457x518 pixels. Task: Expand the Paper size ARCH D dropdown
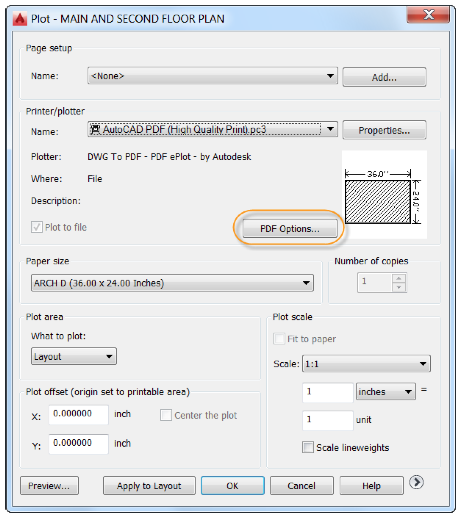coord(172,283)
